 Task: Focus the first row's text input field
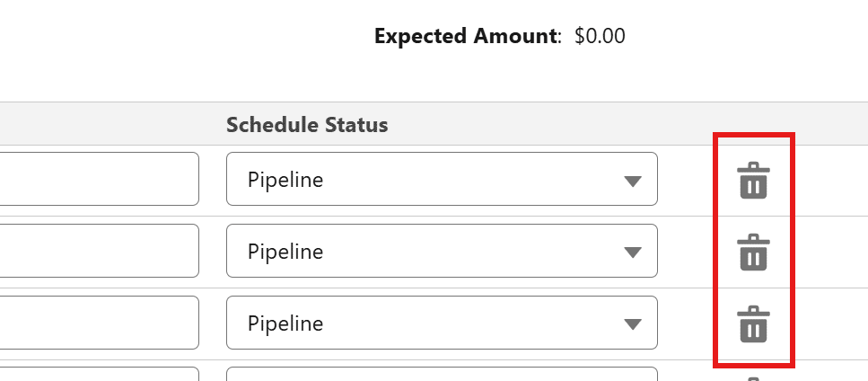99,179
